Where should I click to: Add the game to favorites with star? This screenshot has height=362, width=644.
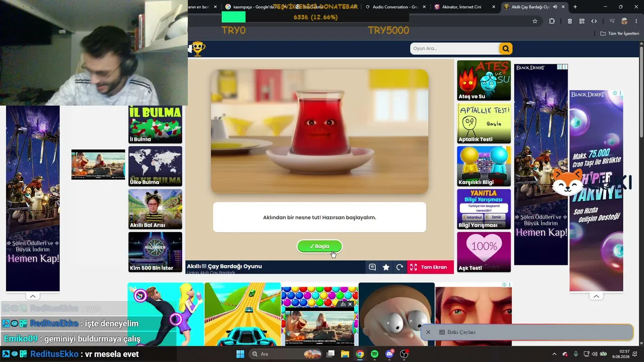point(386,267)
